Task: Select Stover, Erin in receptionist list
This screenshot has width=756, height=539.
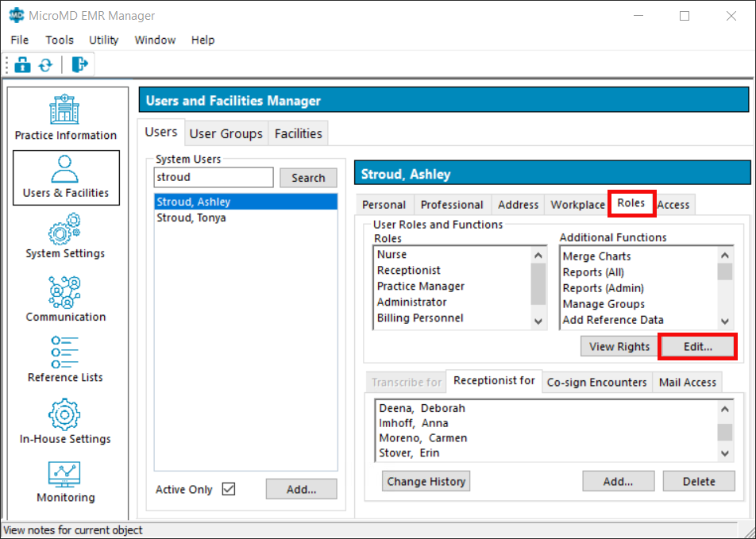Action: (x=546, y=453)
